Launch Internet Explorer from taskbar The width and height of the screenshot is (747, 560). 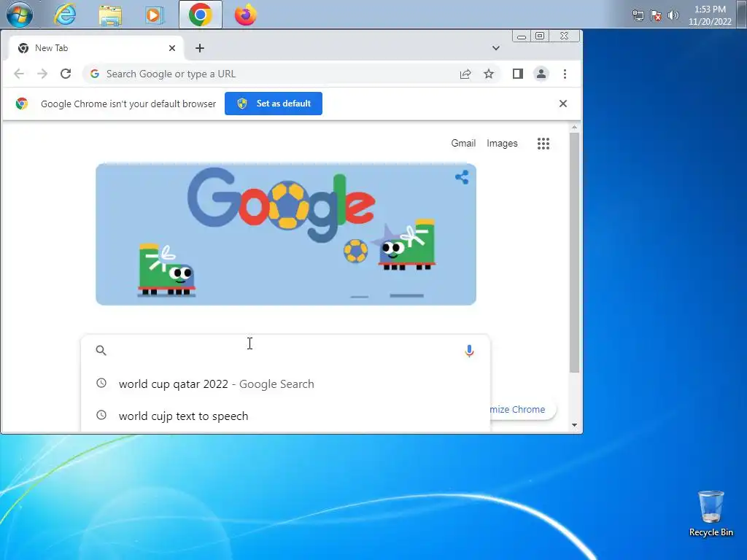pos(65,15)
